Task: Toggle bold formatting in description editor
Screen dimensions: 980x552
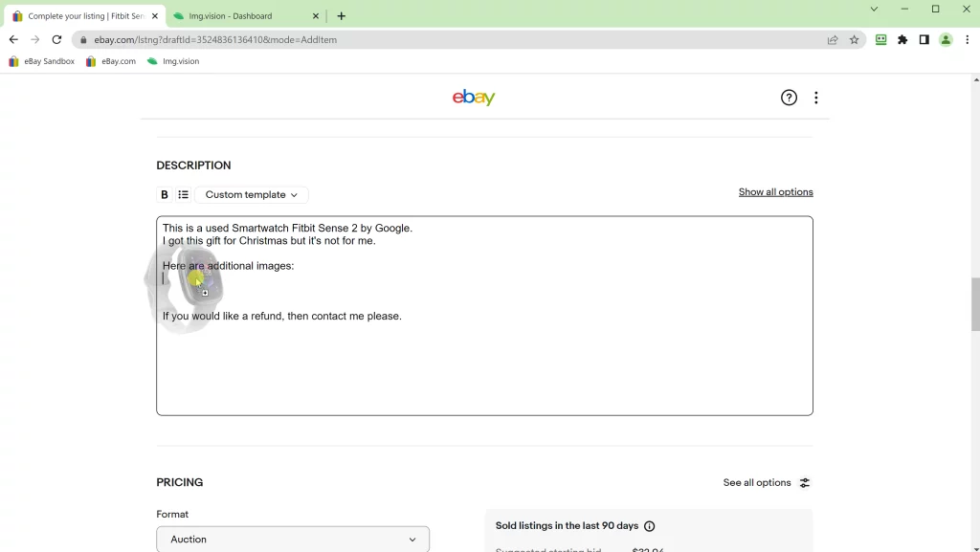Action: point(165,195)
